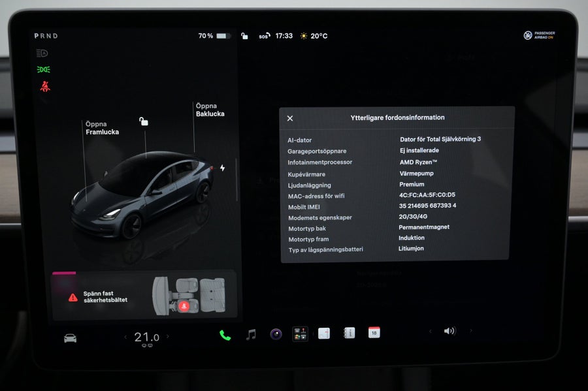This screenshot has width=588, height=391.
Task: Tap the 'Motortyp bak' row label
Action: tap(307, 228)
